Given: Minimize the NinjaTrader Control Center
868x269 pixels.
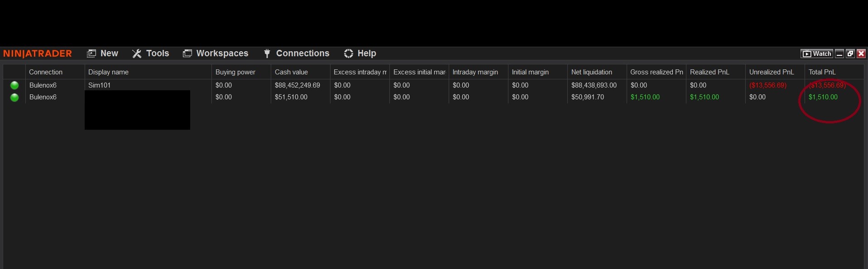Looking at the screenshot, I should point(839,54).
